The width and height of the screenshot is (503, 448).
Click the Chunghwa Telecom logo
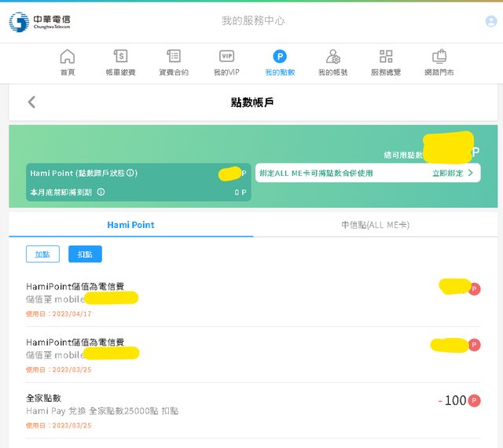click(x=39, y=21)
